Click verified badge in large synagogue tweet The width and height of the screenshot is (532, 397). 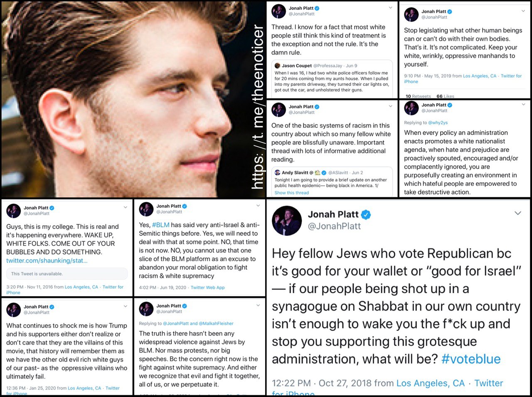pyautogui.click(x=366, y=215)
